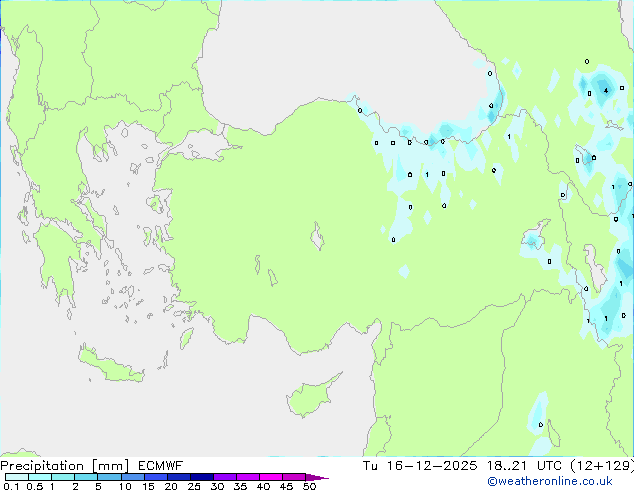Pick the 15 mm royal blue legend swatch
Screen dimensions: 634x490
coord(156,477)
